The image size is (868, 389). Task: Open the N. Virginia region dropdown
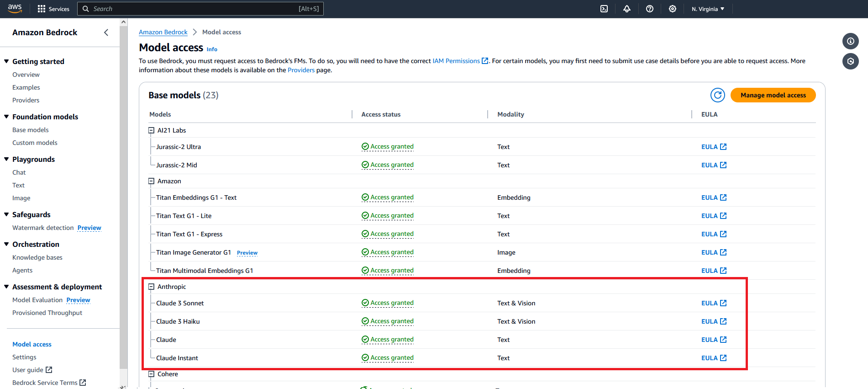coord(708,9)
